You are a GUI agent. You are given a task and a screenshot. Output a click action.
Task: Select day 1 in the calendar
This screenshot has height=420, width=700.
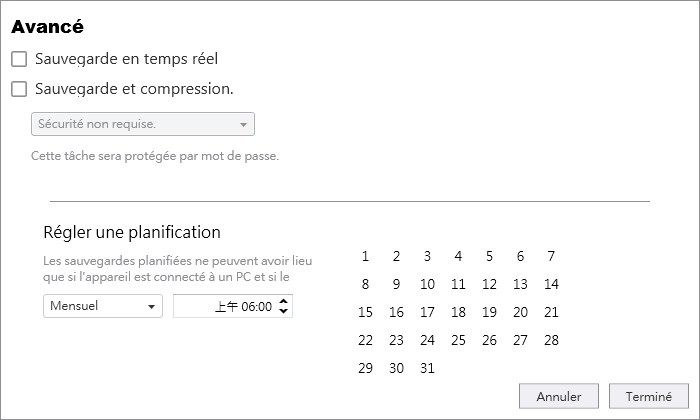pyautogui.click(x=365, y=256)
